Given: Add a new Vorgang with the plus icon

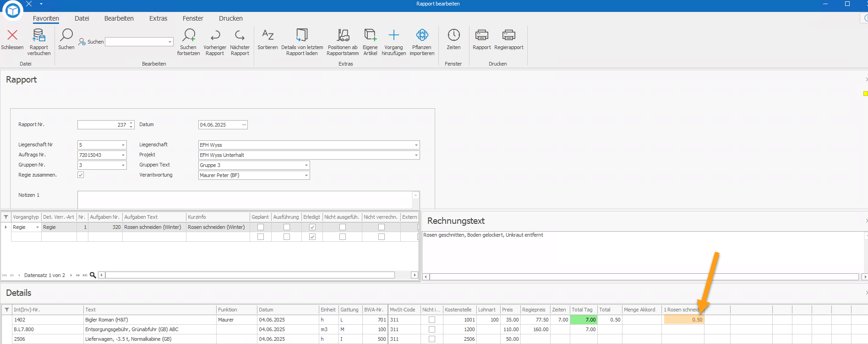Looking at the screenshot, I should (394, 35).
